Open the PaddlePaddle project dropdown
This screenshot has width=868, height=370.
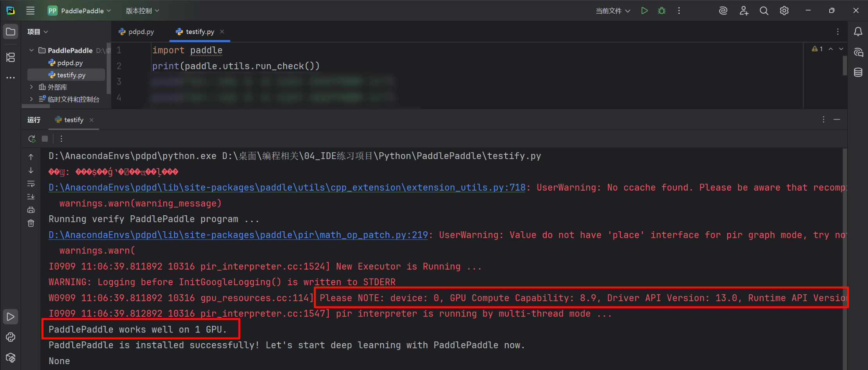(x=79, y=11)
